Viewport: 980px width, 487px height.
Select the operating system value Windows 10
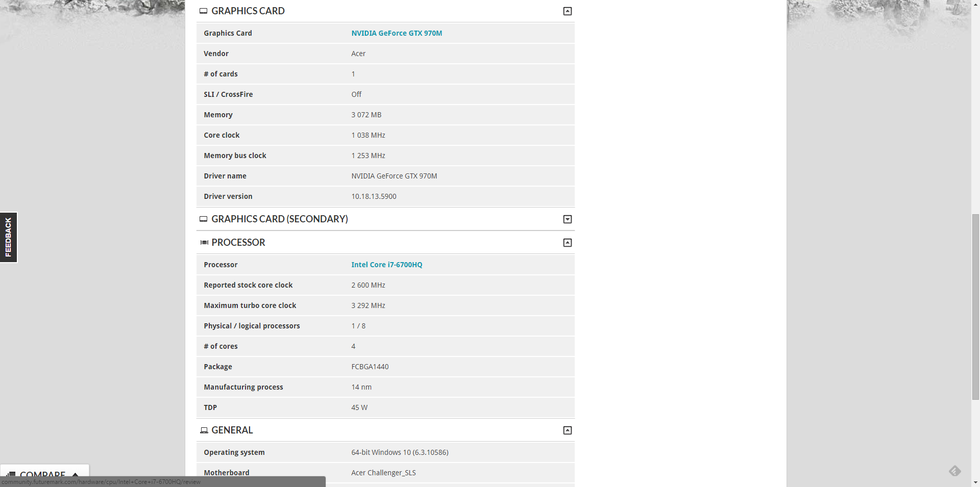point(400,452)
